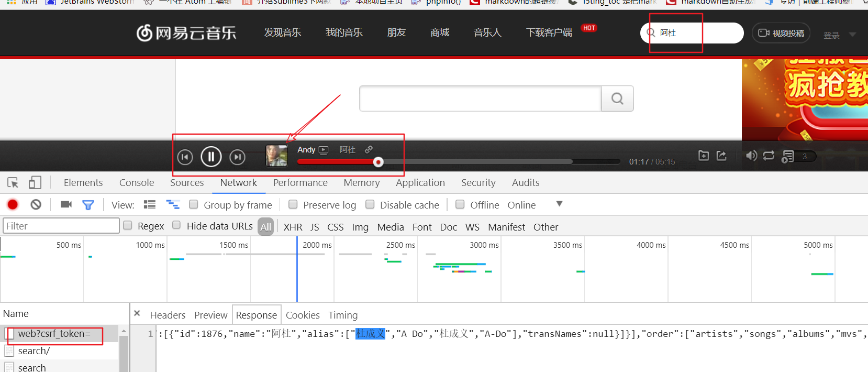Toggle the loop playback mode icon
The image size is (868, 372).
pyautogui.click(x=769, y=156)
